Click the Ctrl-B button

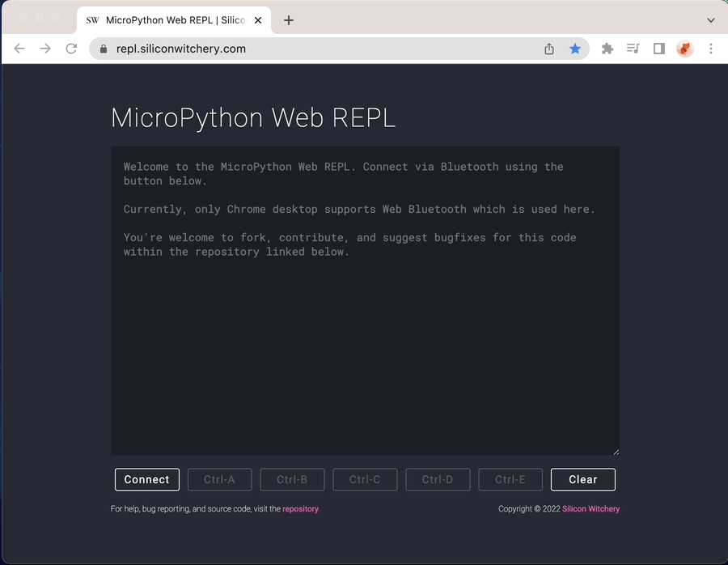click(x=292, y=479)
